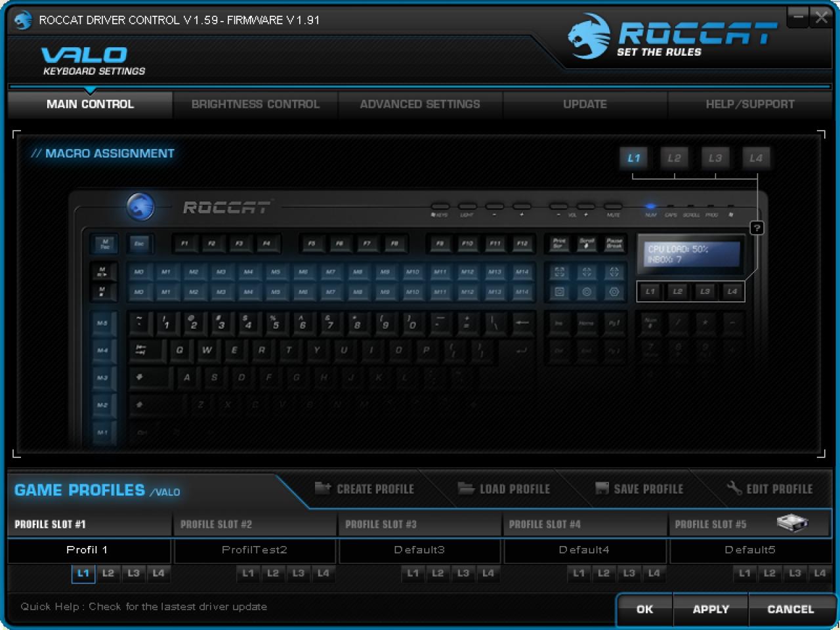Select L4 under Profil 1
The width and height of the screenshot is (840, 630).
coord(158,574)
